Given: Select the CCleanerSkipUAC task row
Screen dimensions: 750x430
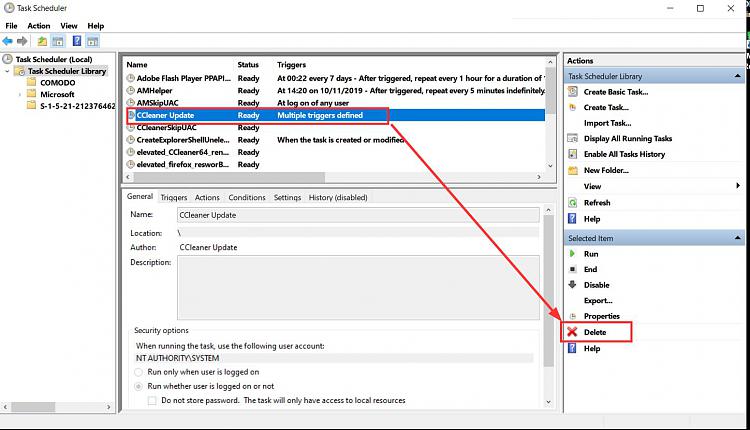Looking at the screenshot, I should point(335,128).
